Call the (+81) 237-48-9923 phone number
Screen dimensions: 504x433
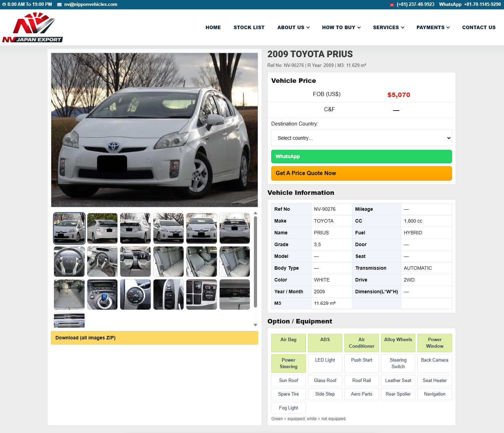[x=415, y=5]
